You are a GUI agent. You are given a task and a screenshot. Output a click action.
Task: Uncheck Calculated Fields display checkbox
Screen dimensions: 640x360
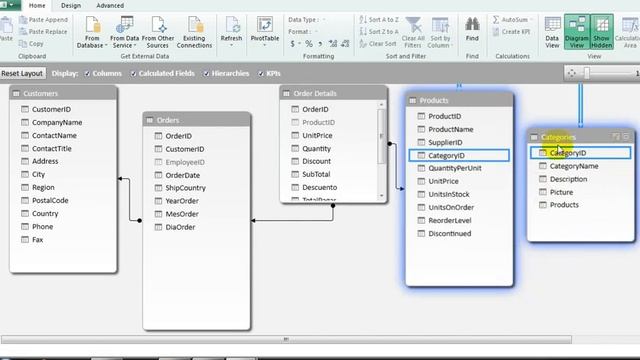point(133,73)
